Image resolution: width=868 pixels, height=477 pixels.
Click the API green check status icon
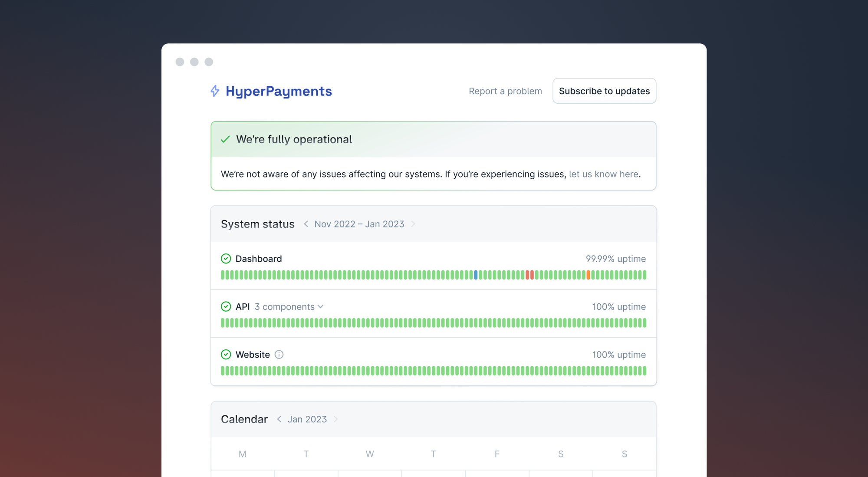coord(226,307)
